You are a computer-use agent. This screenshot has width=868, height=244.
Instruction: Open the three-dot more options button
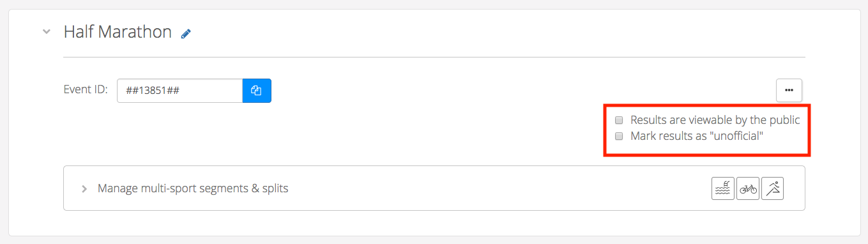789,91
